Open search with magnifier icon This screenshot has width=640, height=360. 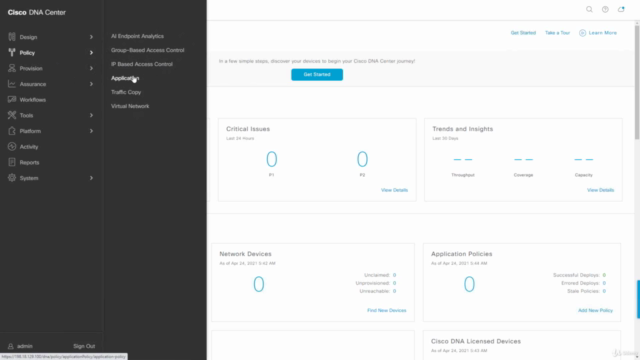(x=589, y=9)
